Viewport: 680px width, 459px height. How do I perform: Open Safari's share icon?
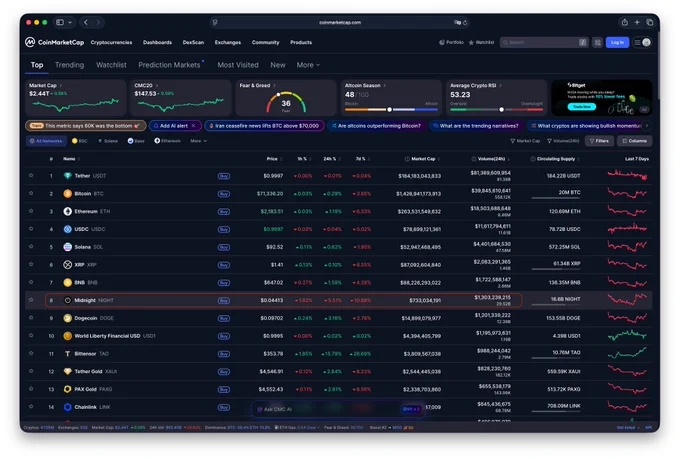[x=624, y=22]
